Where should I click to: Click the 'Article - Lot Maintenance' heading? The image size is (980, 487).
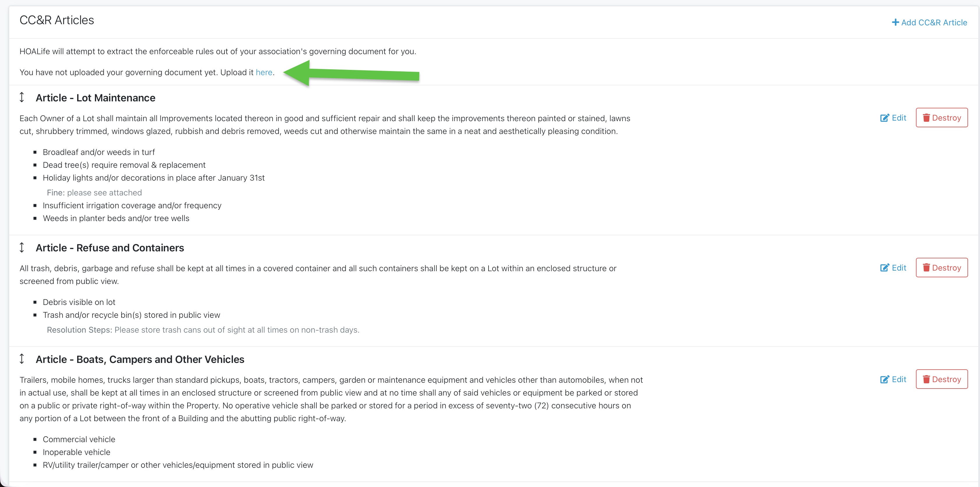click(x=95, y=98)
